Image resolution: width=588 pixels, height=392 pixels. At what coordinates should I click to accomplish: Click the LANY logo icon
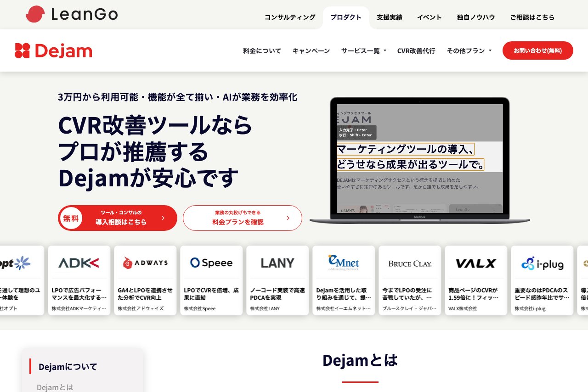pos(277,263)
